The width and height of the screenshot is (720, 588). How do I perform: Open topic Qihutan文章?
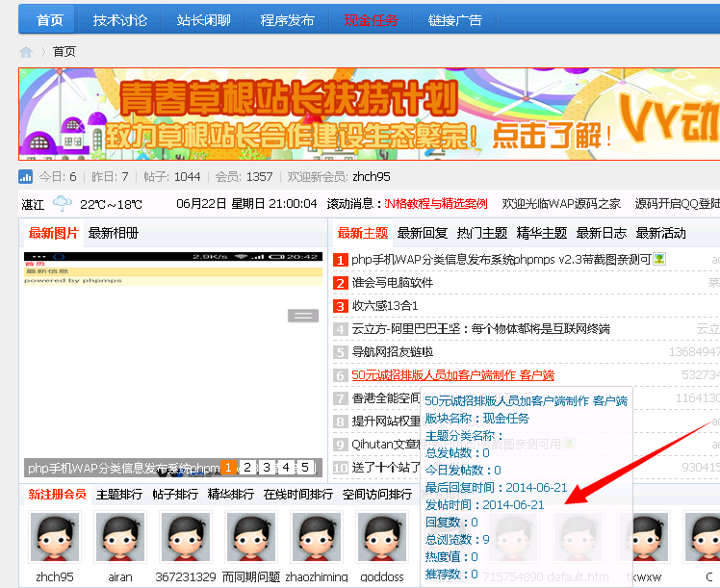coord(386,445)
